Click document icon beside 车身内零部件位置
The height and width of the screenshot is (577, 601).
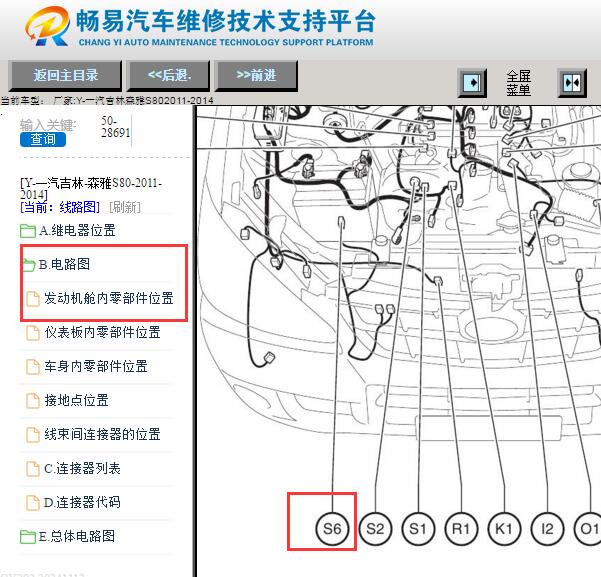click(33, 367)
